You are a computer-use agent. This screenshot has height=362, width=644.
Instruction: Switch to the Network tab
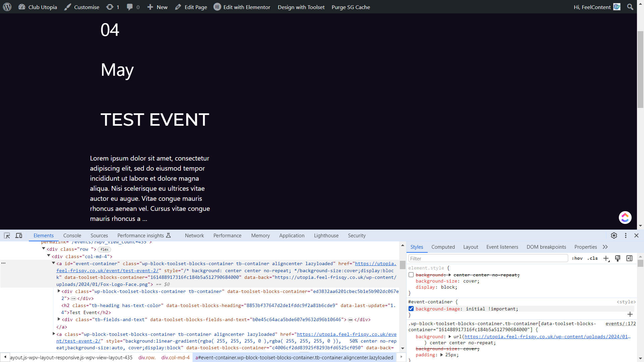click(x=195, y=236)
